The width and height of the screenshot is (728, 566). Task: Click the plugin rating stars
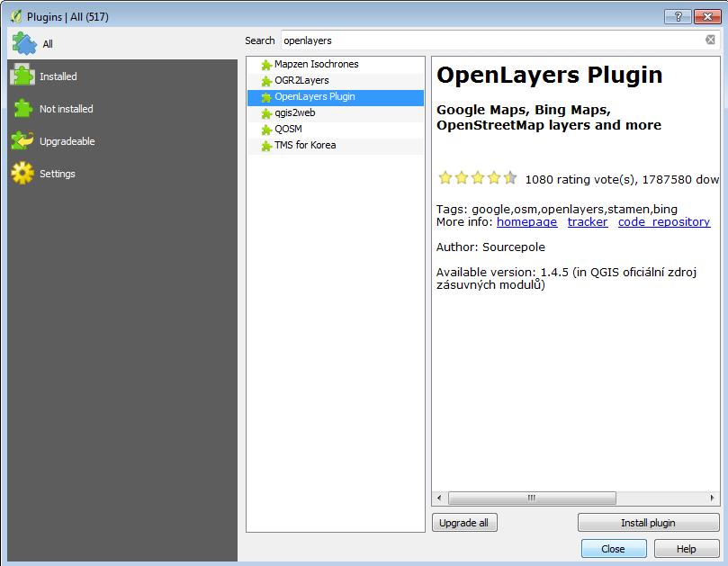click(478, 177)
